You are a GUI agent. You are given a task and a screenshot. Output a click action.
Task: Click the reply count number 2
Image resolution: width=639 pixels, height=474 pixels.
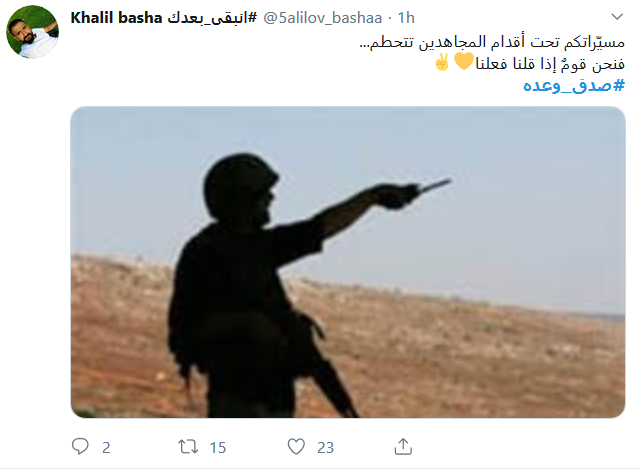coord(106,448)
